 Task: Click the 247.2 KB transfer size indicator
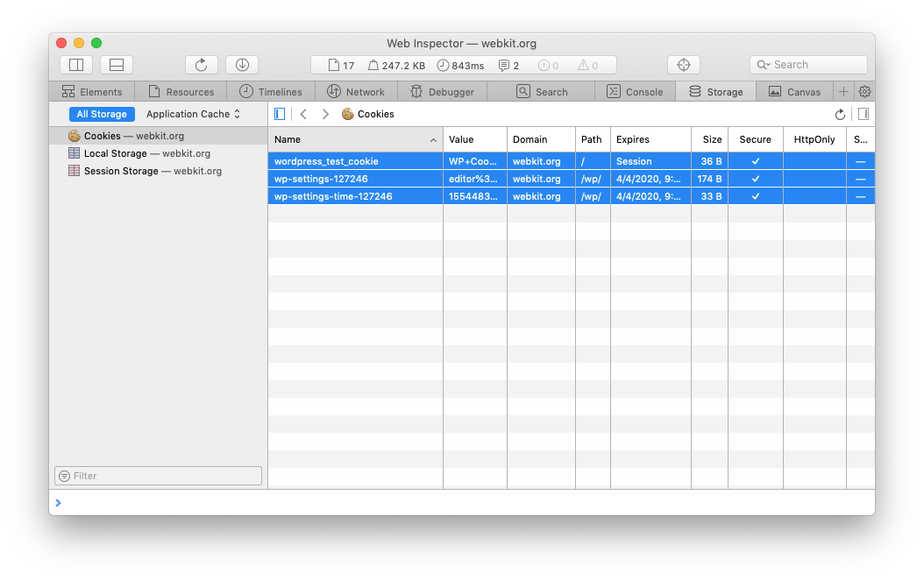click(x=396, y=66)
